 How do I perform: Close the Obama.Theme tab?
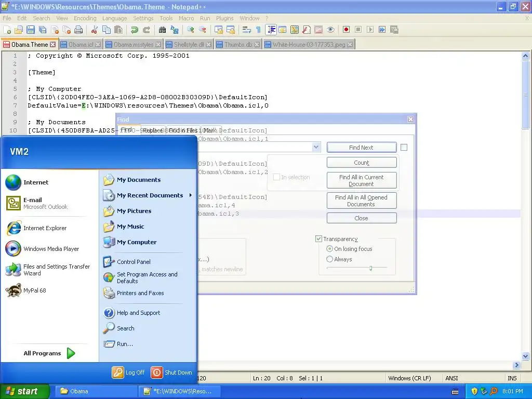52,45
